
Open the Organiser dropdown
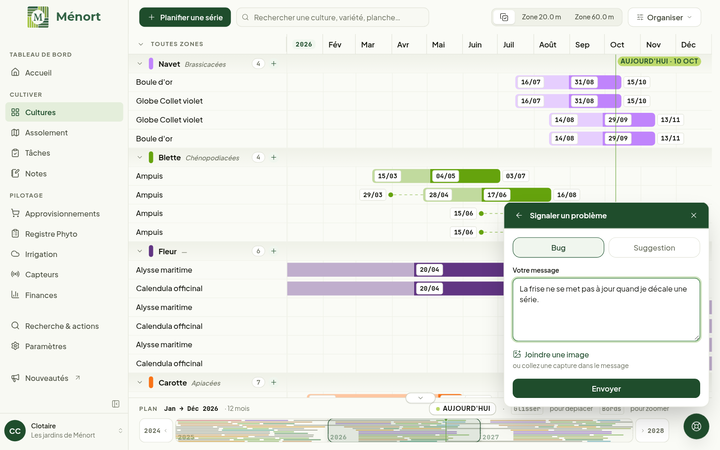(x=664, y=17)
